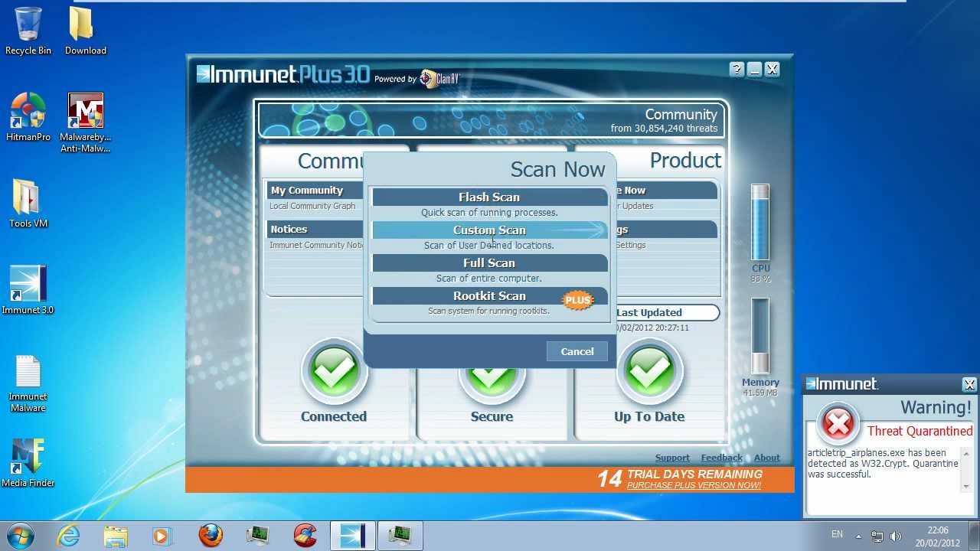Launch HitmanPro from the desktop
980x551 pixels.
pyautogui.click(x=28, y=117)
